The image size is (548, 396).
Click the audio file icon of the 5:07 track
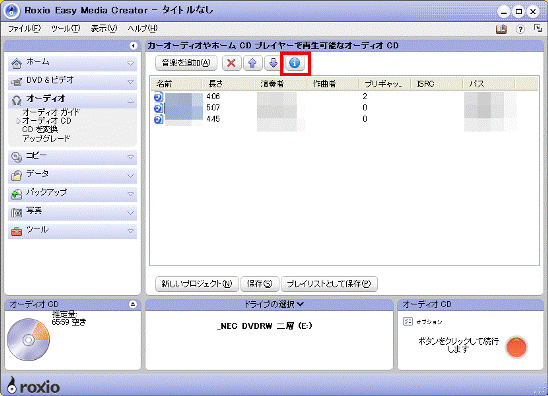click(x=159, y=108)
